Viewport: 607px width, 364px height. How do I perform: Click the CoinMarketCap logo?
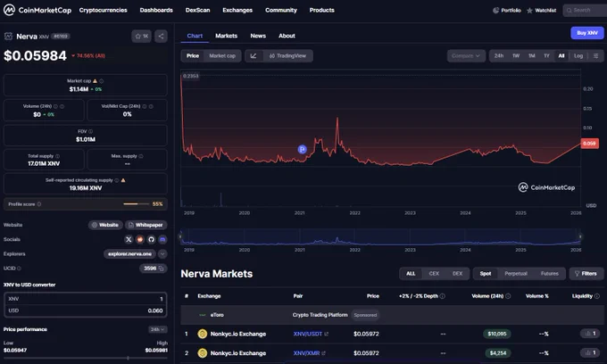coord(37,10)
